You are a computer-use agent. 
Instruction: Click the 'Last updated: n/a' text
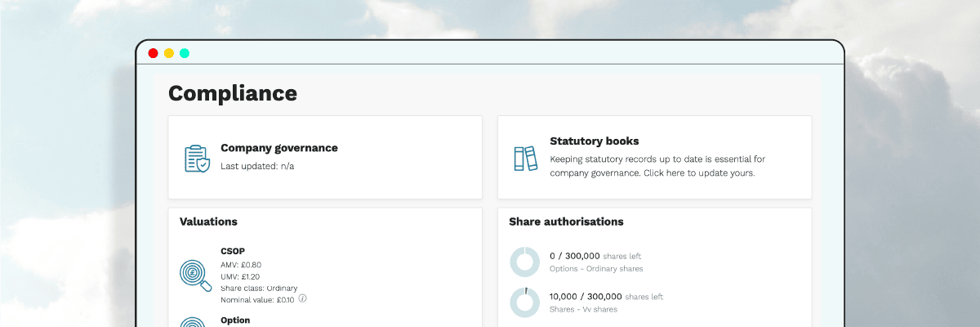click(257, 166)
